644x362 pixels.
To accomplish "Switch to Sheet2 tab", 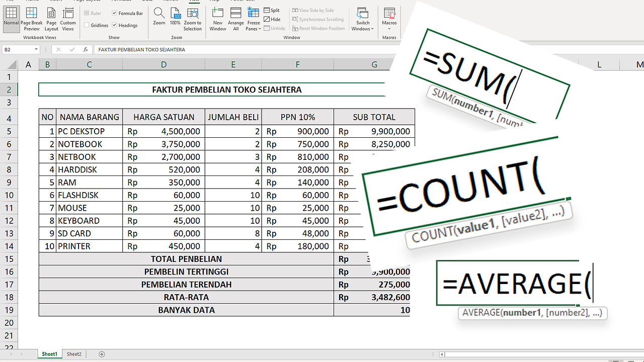I will [x=74, y=354].
